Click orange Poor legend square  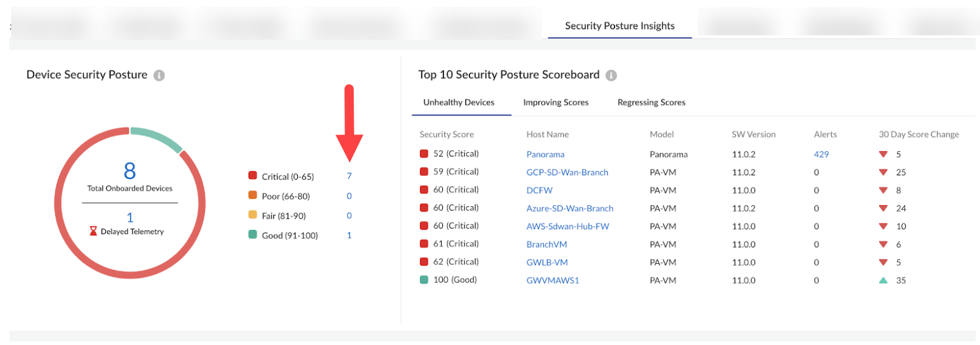coord(253,195)
